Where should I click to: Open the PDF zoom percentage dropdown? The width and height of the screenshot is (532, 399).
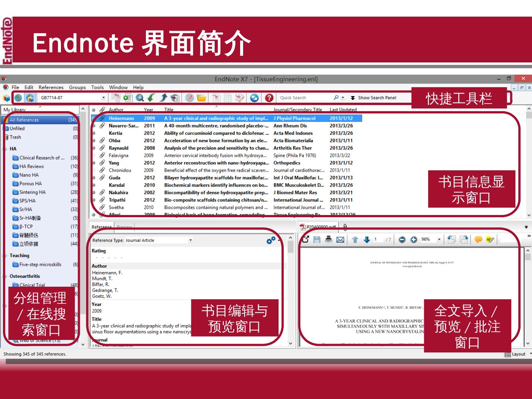[439, 239]
